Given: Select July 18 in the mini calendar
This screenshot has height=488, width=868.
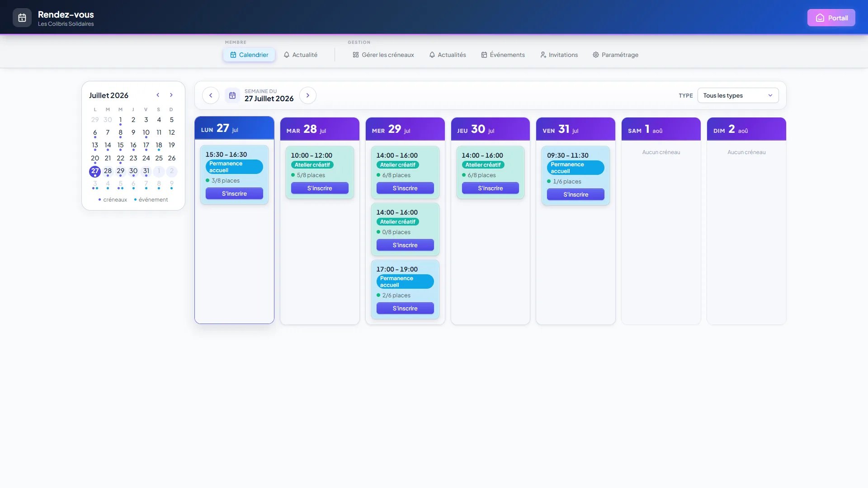Looking at the screenshot, I should click(159, 145).
